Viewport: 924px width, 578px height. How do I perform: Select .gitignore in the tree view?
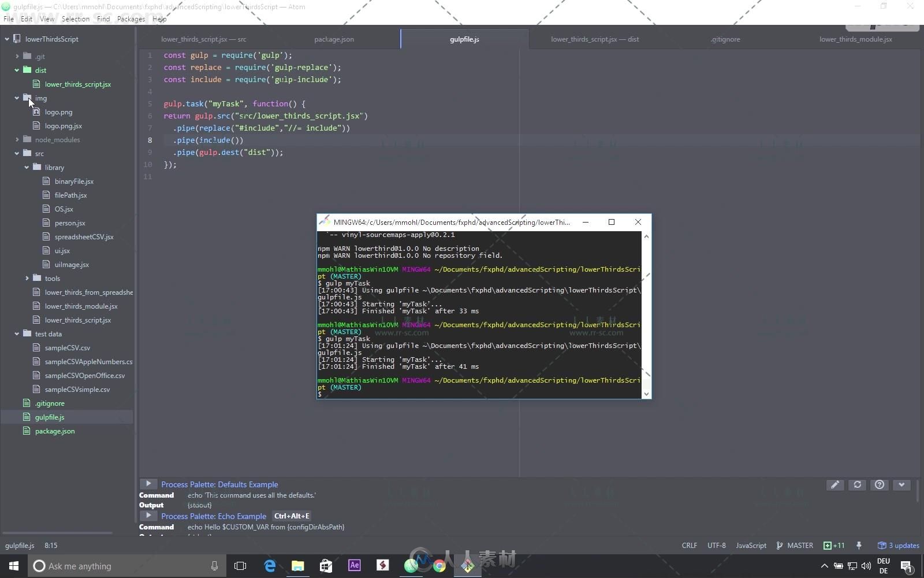(50, 403)
